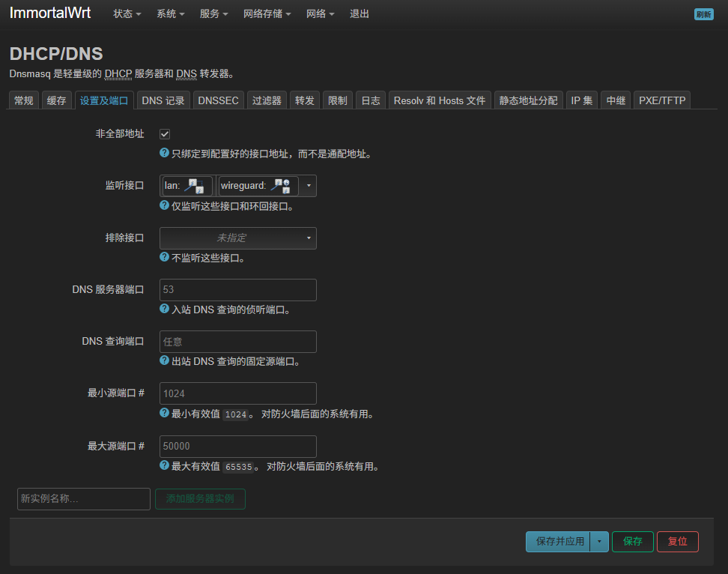Click help icon beside 入站 DNS 查询的侦听端口
This screenshot has width=728, height=574.
(165, 309)
